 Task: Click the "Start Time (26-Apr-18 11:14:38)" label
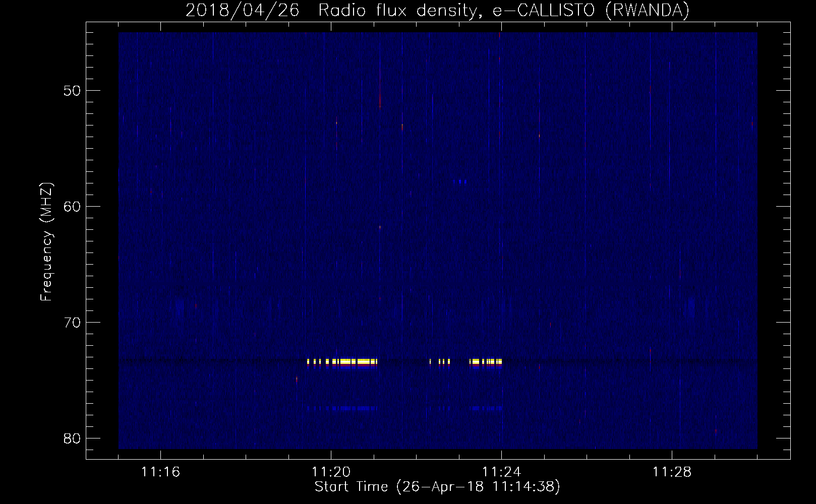click(x=437, y=487)
